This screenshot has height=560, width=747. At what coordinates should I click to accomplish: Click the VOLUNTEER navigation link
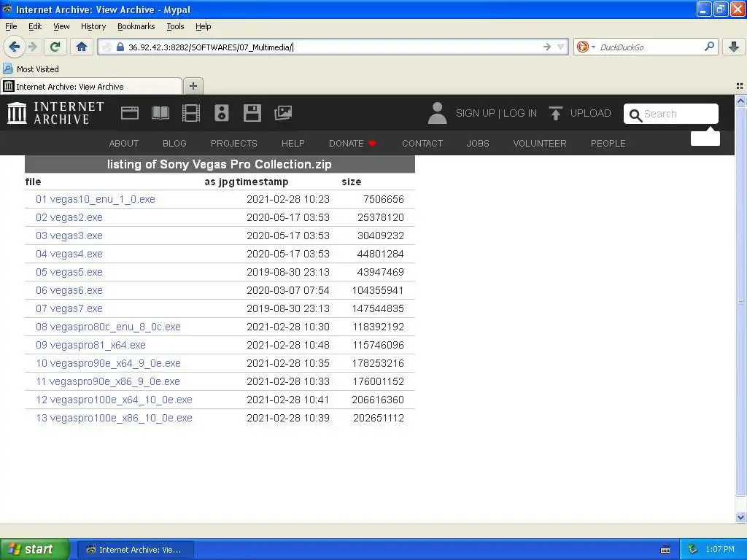[x=540, y=144]
